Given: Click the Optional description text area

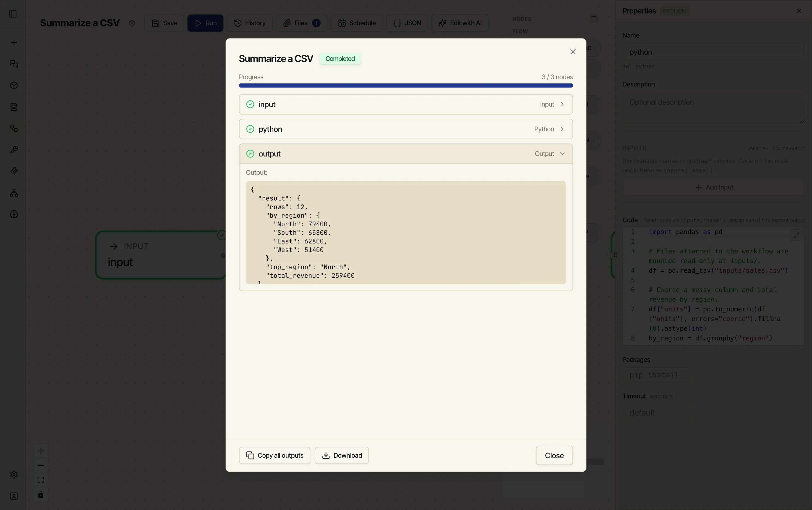Looking at the screenshot, I should 713,108.
